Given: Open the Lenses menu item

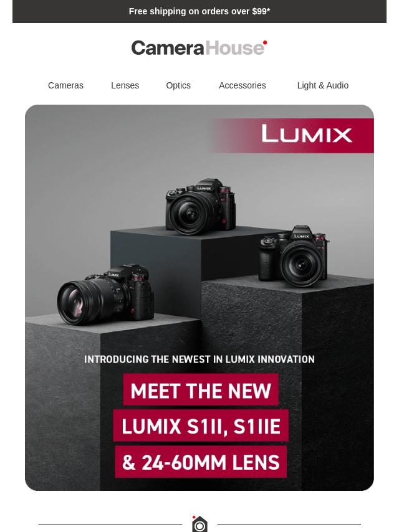Looking at the screenshot, I should (125, 85).
